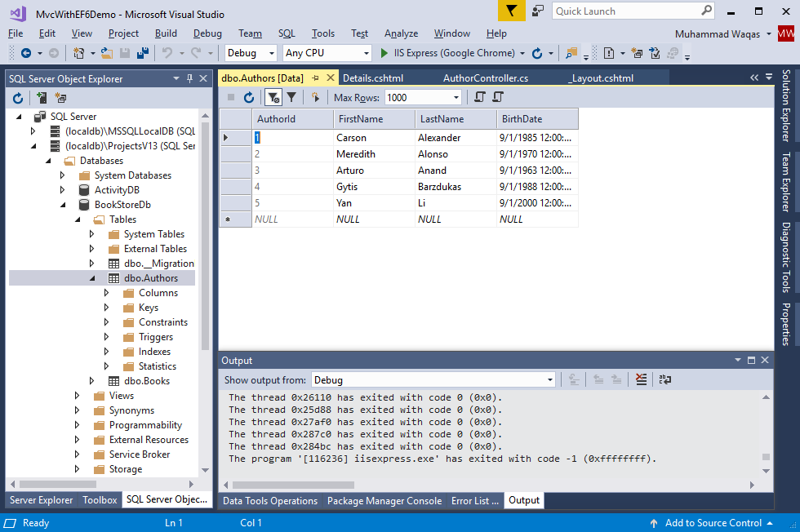Screen dimensions: 800x532
Task: Click the search icon in Quick Launch
Action: 706,11
